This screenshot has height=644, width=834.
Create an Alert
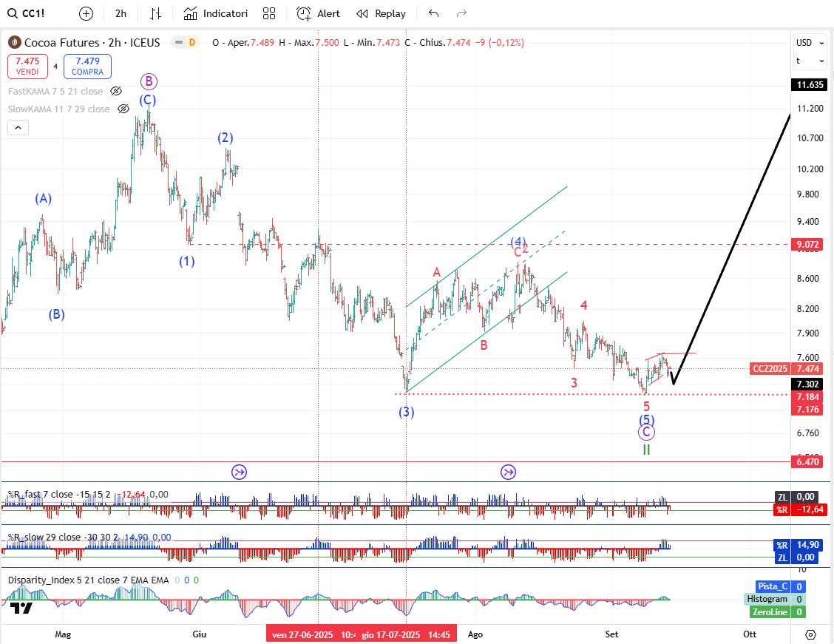[318, 14]
